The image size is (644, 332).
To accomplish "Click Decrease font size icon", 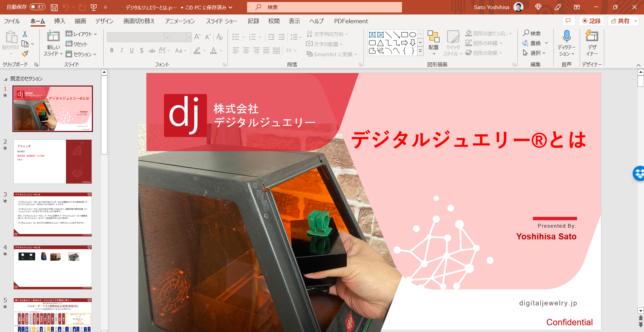I will click(x=208, y=37).
